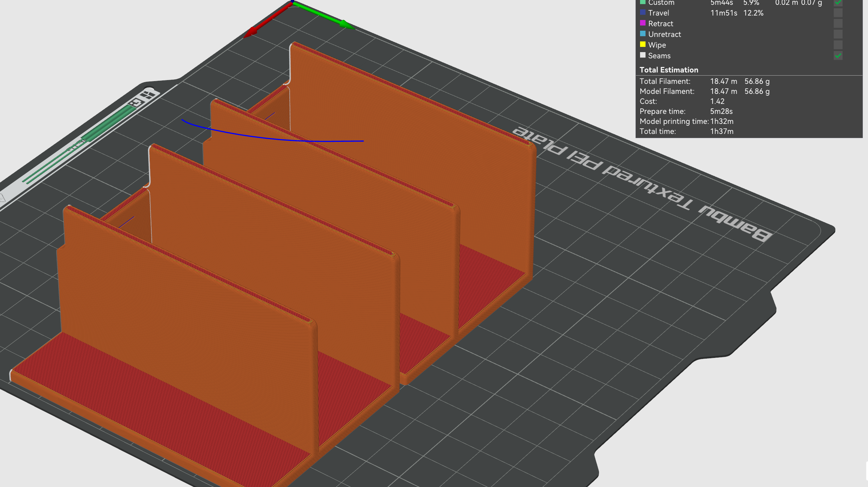The width and height of the screenshot is (868, 487).
Task: Click the Travel percentage 12.2%
Action: point(753,13)
